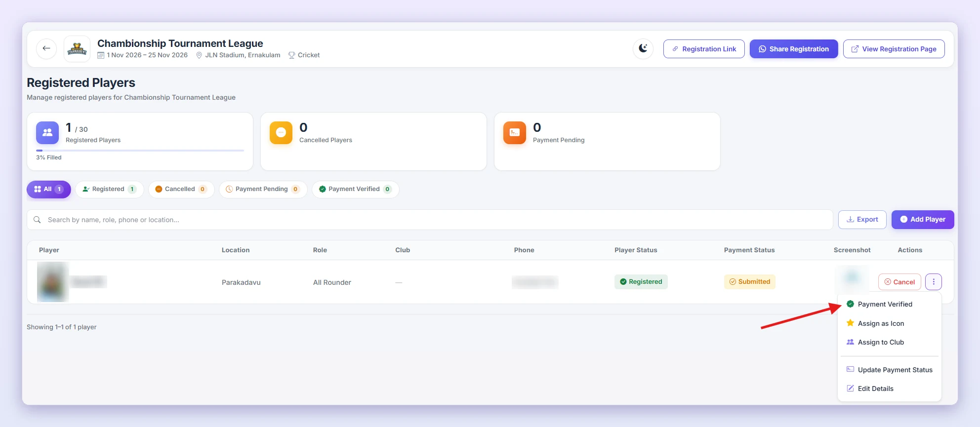Open the Registration Link button
The width and height of the screenshot is (980, 427).
pyautogui.click(x=704, y=49)
